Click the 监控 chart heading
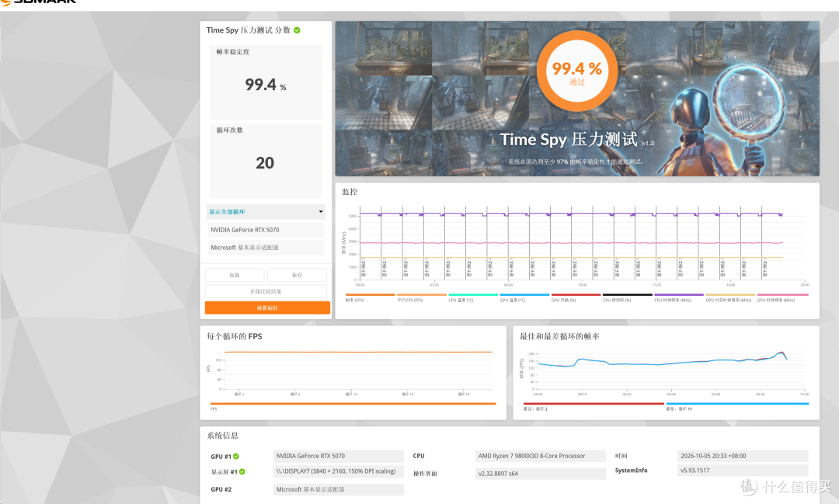The height and width of the screenshot is (504, 839). tap(350, 192)
